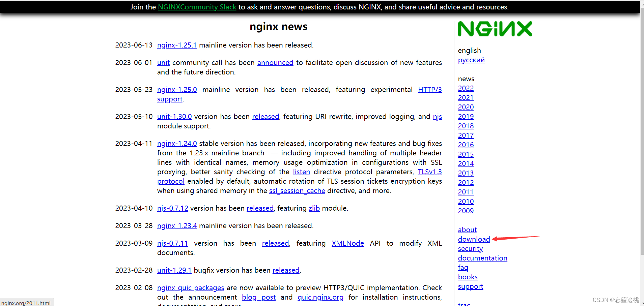Open 2018 news archive
Screen dimensions: 644x306
[x=466, y=126]
